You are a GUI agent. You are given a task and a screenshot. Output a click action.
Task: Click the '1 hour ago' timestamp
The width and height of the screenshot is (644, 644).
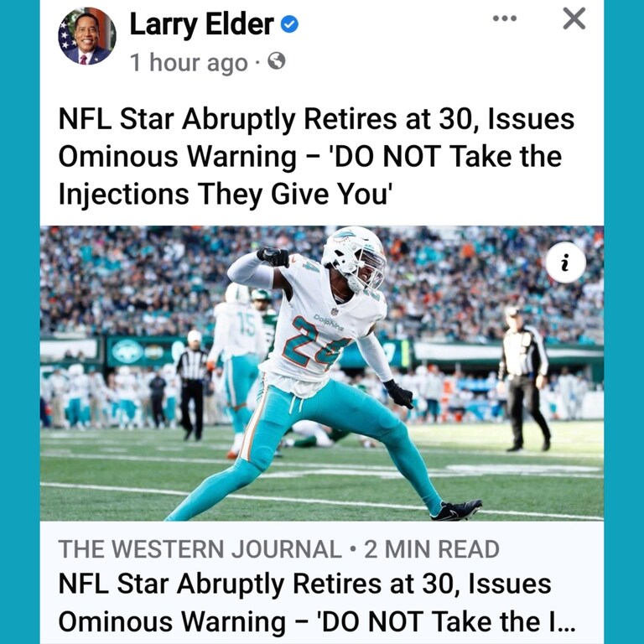189,62
